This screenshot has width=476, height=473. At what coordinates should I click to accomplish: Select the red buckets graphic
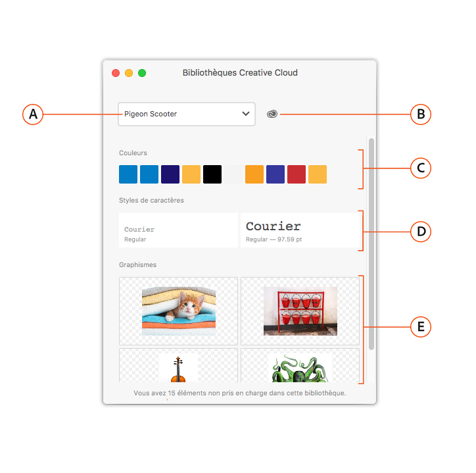click(x=300, y=311)
